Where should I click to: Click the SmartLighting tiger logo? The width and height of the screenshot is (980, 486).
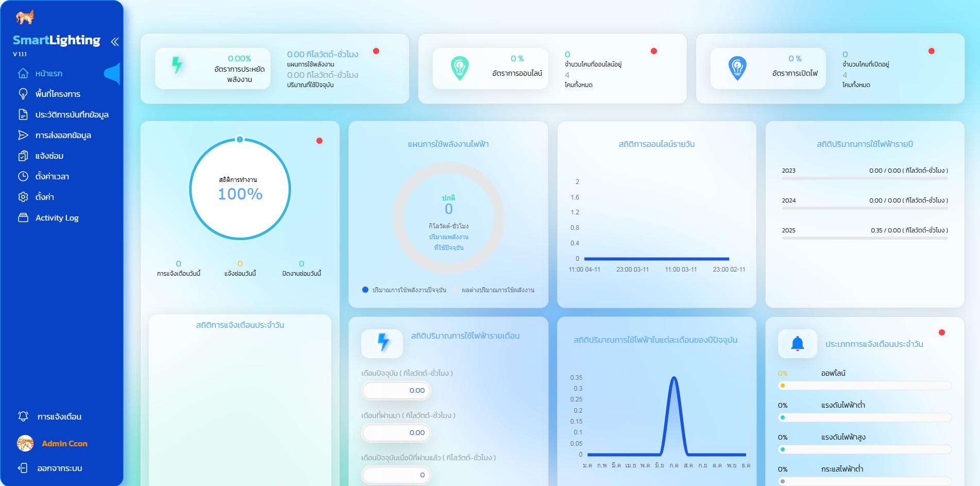[x=24, y=17]
